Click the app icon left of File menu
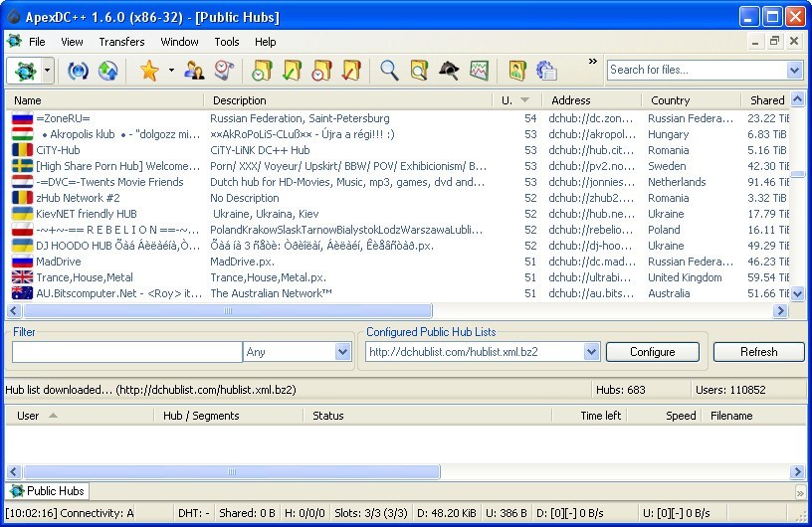The image size is (812, 527). (14, 41)
